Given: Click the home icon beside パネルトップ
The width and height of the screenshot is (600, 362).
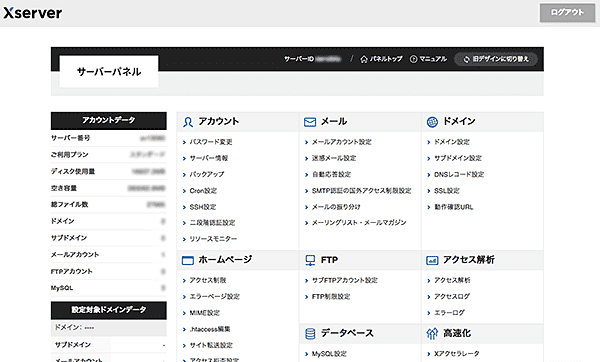Looking at the screenshot, I should 364,59.
